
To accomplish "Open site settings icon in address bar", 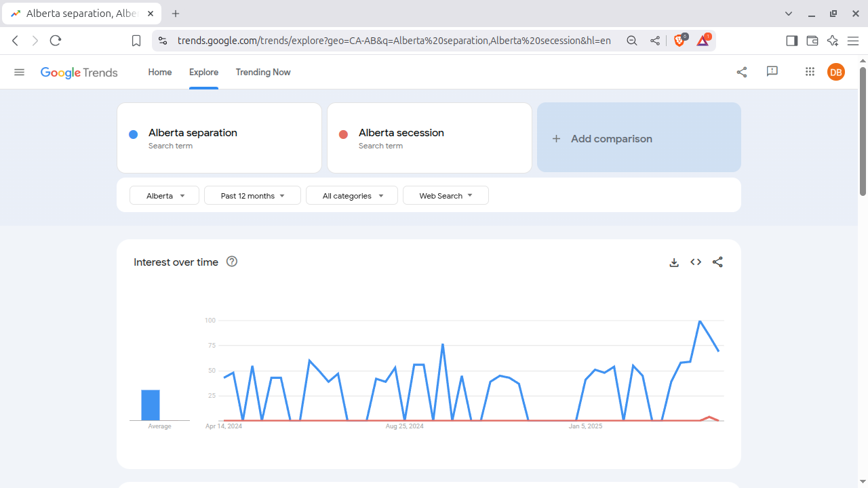I will pyautogui.click(x=162, y=41).
